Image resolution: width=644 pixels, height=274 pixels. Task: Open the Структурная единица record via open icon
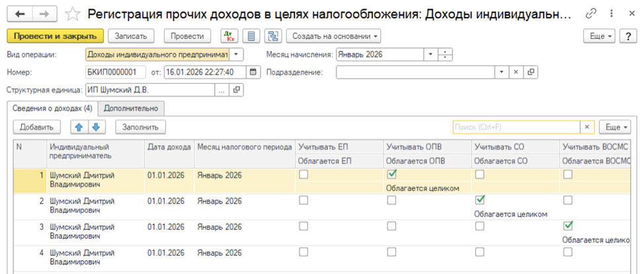237,90
